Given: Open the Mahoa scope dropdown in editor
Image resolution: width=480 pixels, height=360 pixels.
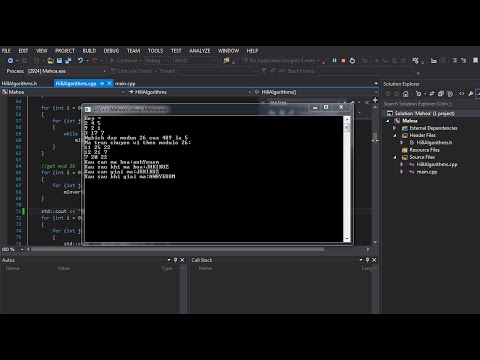Looking at the screenshot, I should (123, 92).
